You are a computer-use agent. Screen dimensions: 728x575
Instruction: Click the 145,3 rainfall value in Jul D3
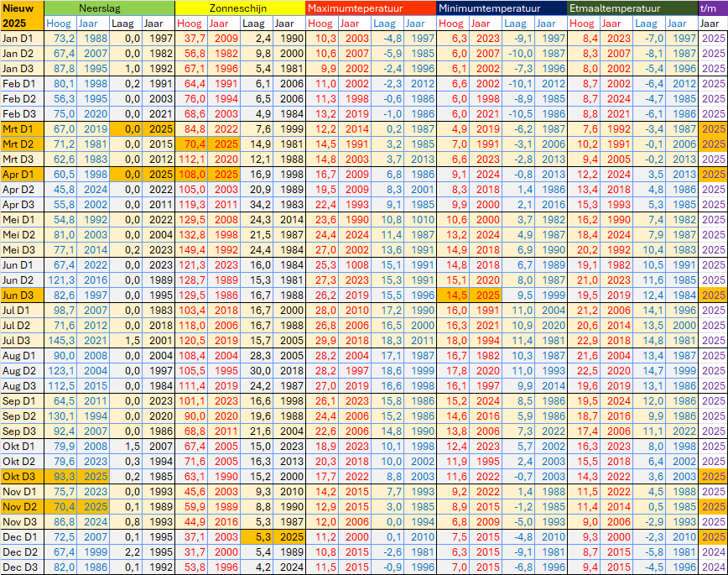[x=60, y=340]
